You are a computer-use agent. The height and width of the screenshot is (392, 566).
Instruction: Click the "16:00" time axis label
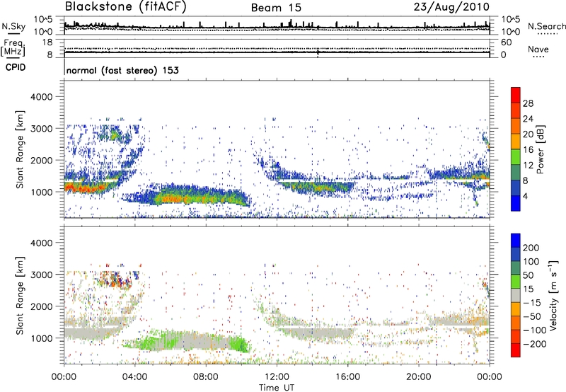click(347, 377)
